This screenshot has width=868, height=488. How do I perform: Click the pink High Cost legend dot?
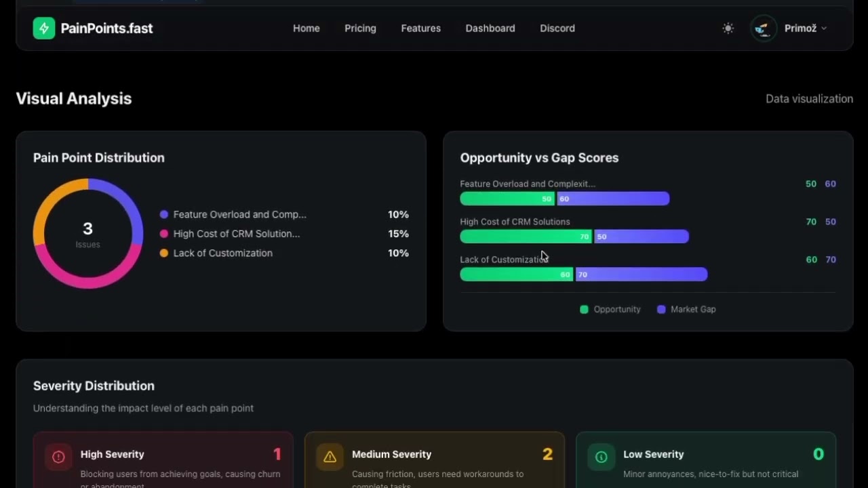[164, 234]
